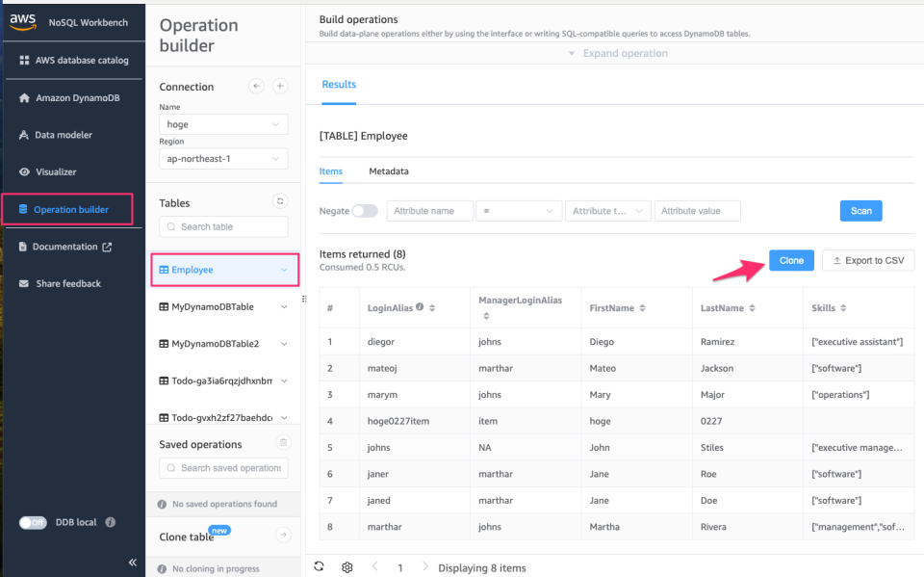Toggle the DDB local switch
924x577 pixels.
pos(33,522)
